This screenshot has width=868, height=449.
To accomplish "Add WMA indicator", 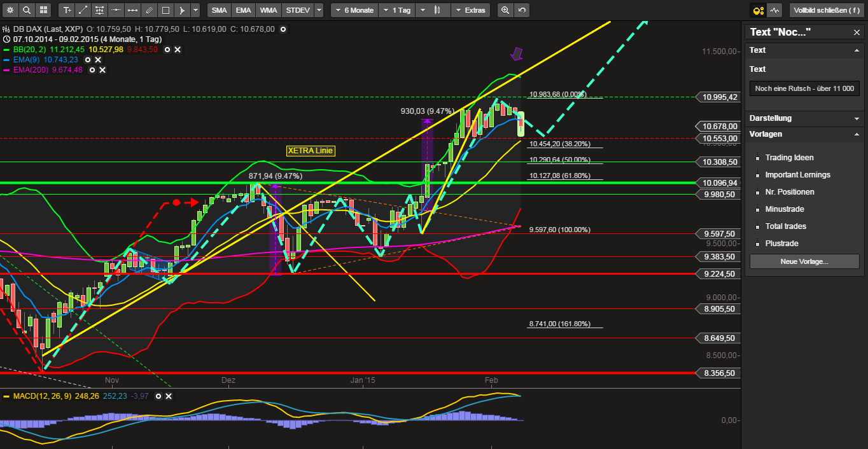I will click(268, 10).
